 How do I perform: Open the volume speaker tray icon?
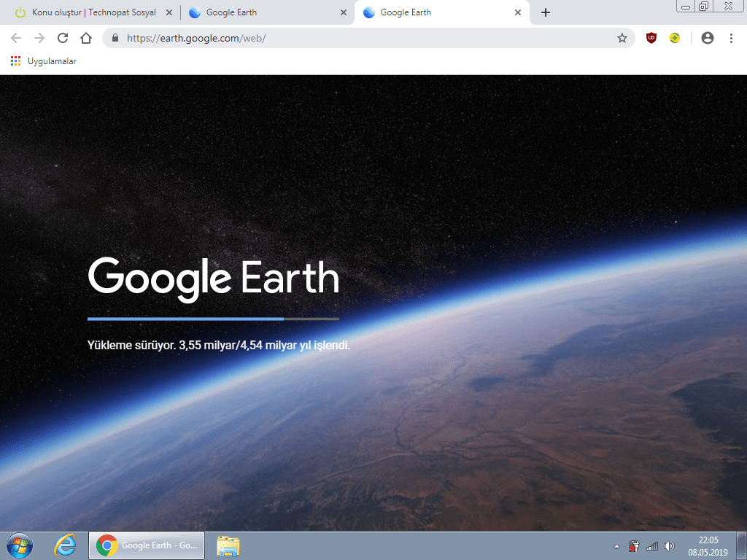point(670,546)
